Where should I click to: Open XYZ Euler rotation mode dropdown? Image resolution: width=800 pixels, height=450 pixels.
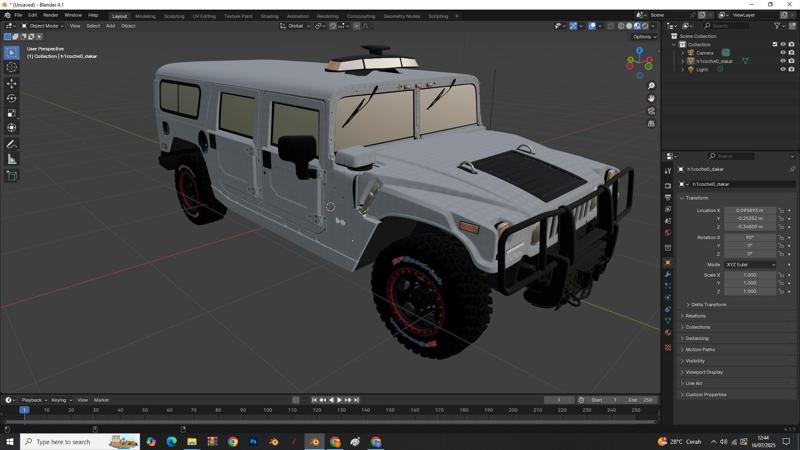click(x=750, y=265)
